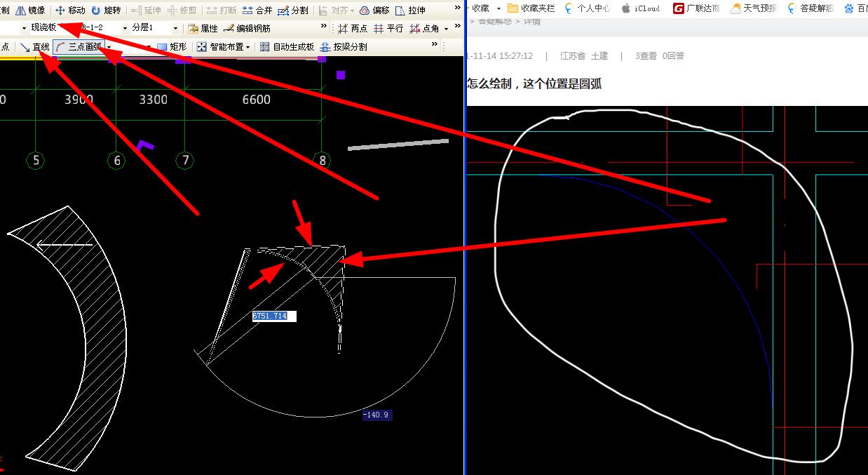Click the 分割 split tool

click(x=293, y=11)
